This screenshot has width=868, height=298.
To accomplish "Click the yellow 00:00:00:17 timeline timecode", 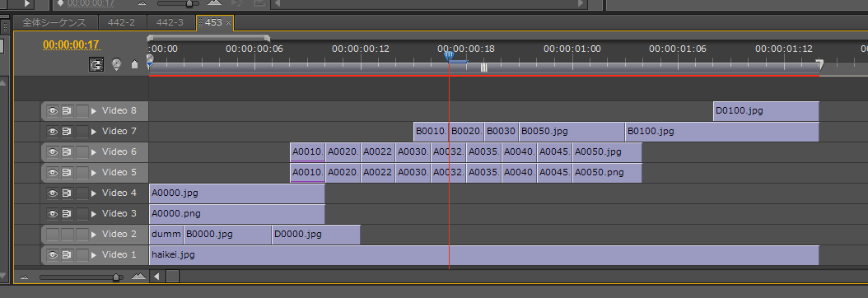I will [71, 44].
